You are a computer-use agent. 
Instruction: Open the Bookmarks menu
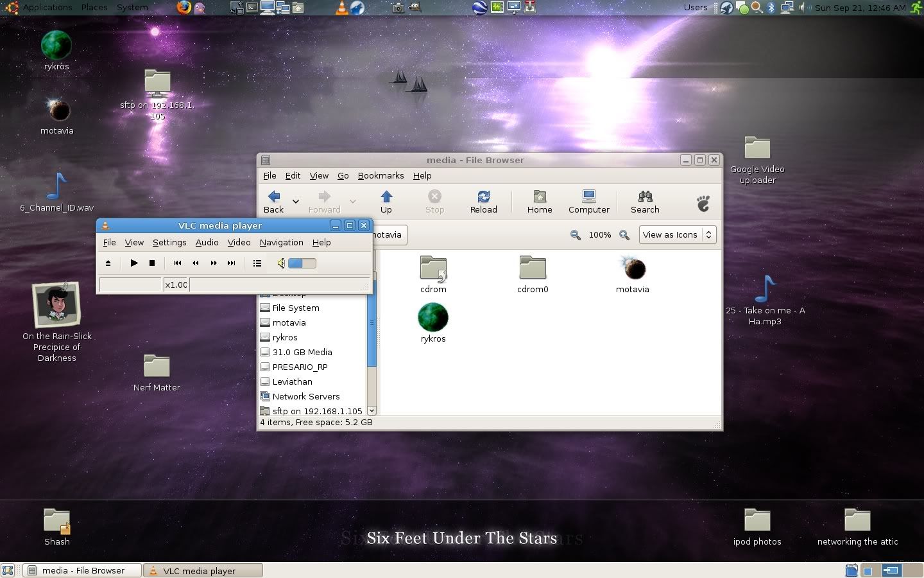click(381, 175)
